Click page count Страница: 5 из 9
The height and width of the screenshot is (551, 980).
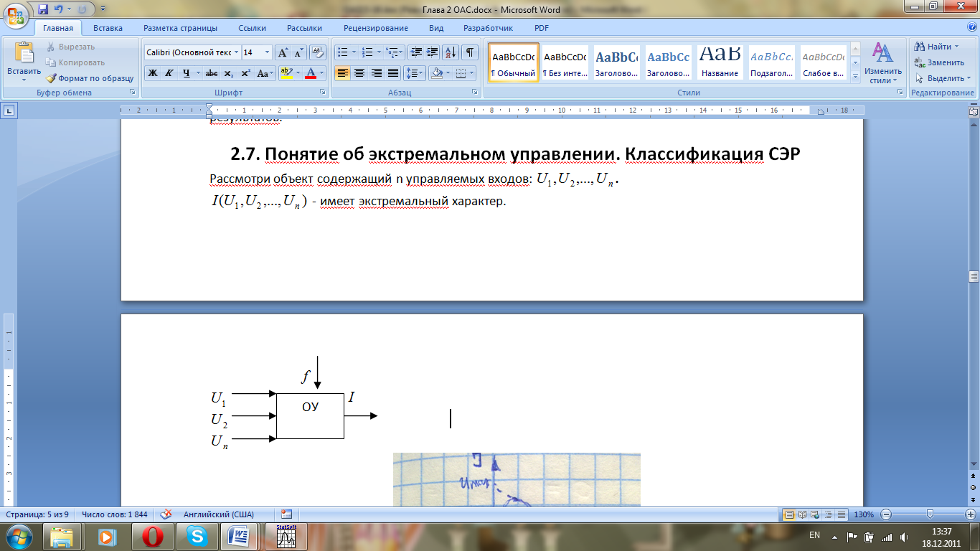pos(37,514)
